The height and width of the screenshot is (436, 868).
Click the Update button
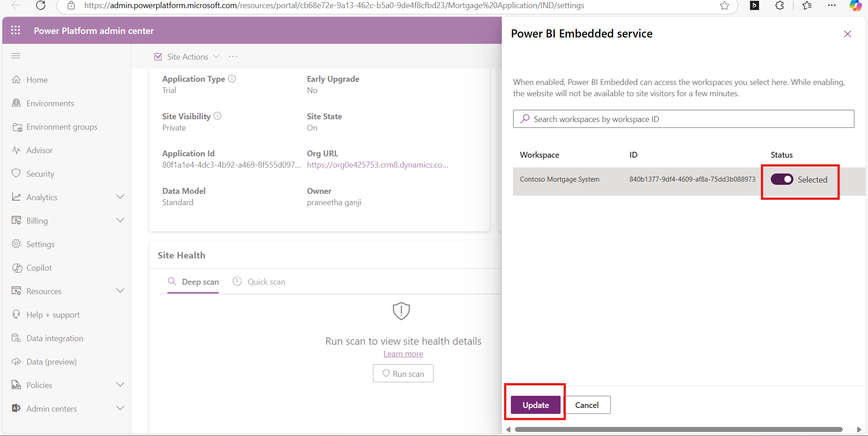click(x=535, y=405)
